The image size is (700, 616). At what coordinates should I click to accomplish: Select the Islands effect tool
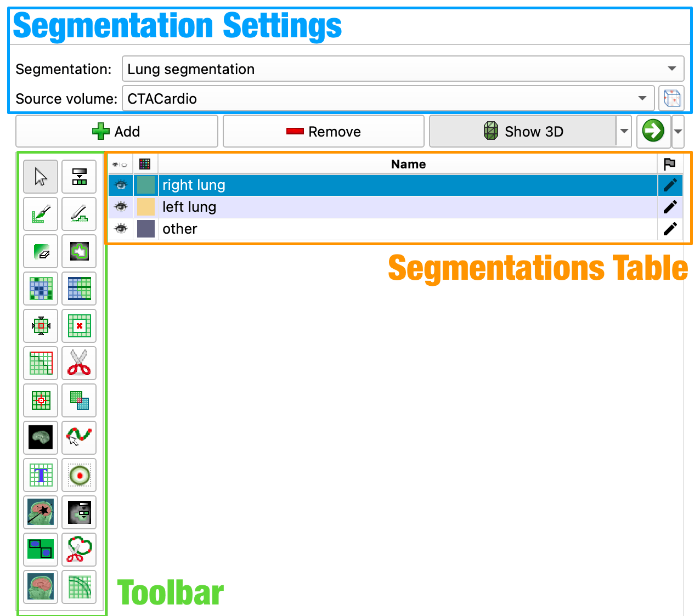(41, 400)
